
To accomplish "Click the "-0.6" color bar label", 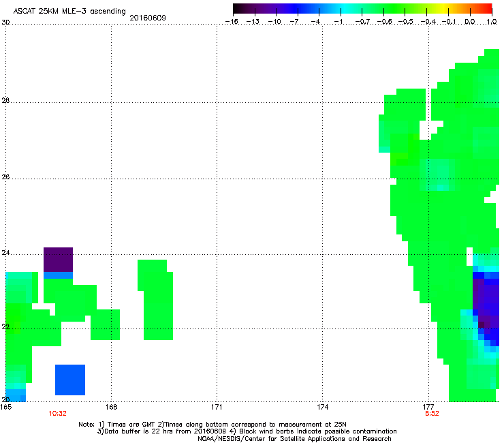I will coord(384,22).
